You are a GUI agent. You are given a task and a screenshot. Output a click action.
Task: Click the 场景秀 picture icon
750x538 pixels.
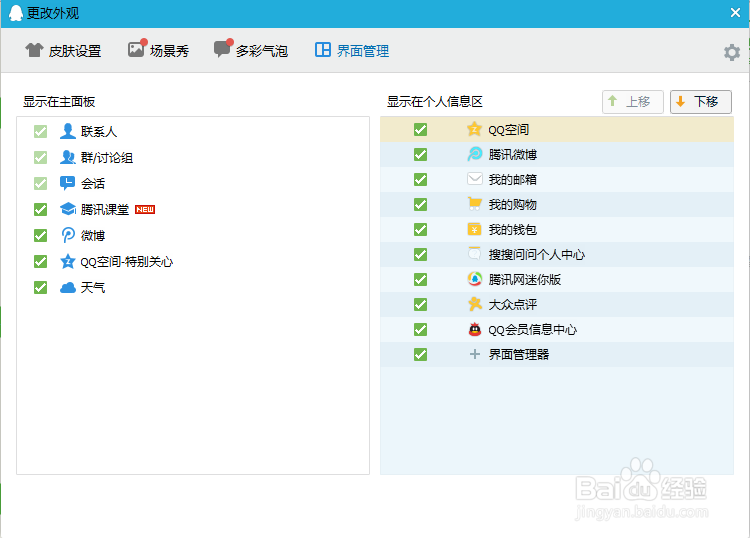pos(137,48)
